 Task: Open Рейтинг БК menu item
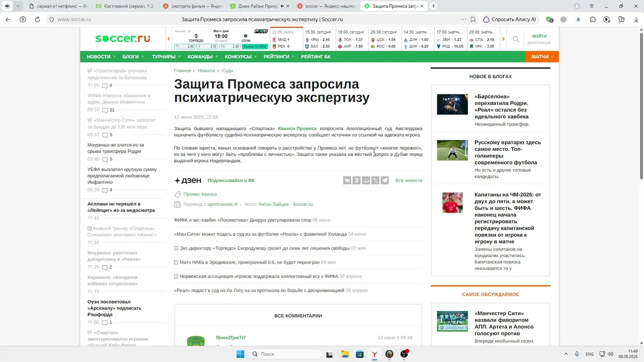(316, 57)
